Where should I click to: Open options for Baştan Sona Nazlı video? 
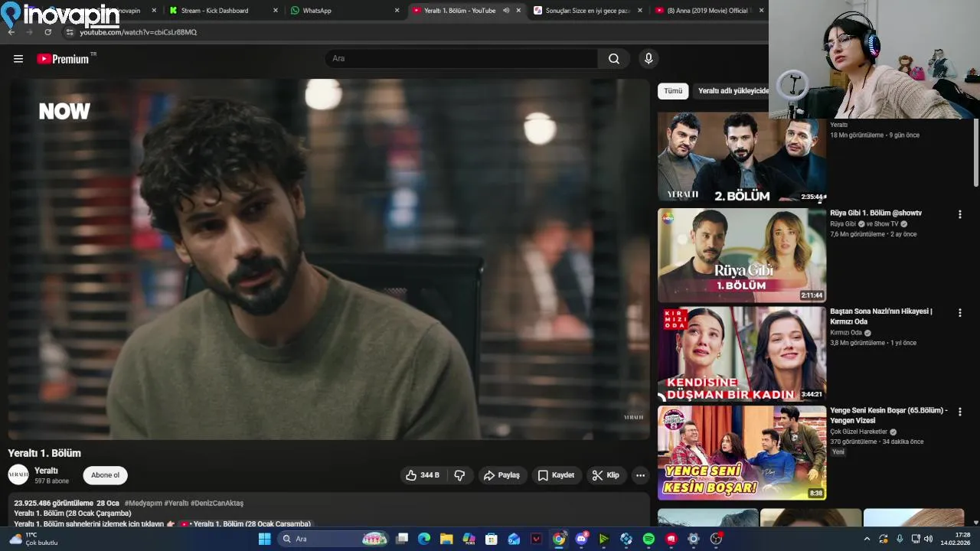[959, 313]
